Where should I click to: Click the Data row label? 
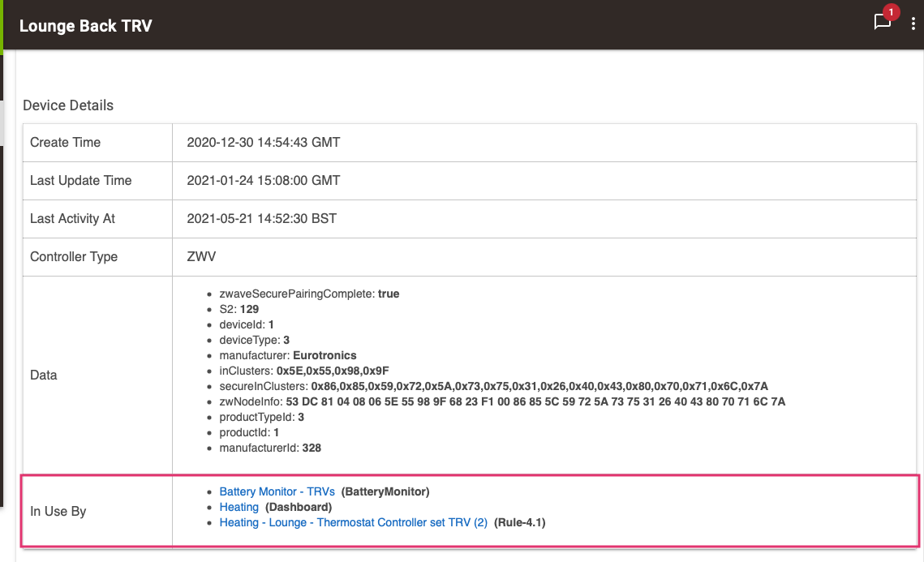click(44, 375)
